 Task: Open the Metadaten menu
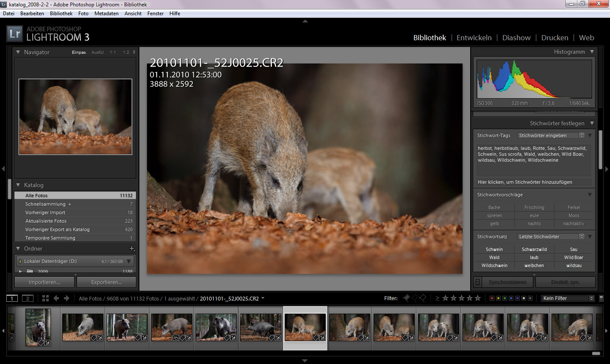pos(106,14)
